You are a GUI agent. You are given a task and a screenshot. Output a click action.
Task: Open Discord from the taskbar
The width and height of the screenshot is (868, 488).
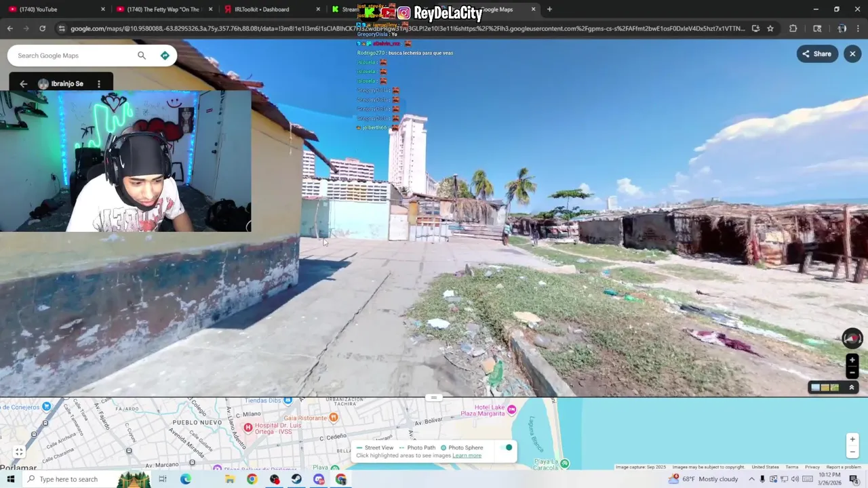(x=319, y=479)
